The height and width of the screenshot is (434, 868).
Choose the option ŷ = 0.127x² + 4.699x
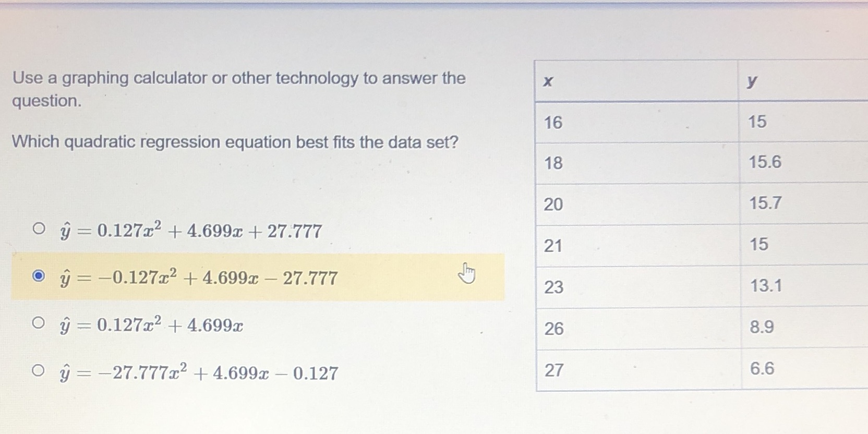[151, 325]
